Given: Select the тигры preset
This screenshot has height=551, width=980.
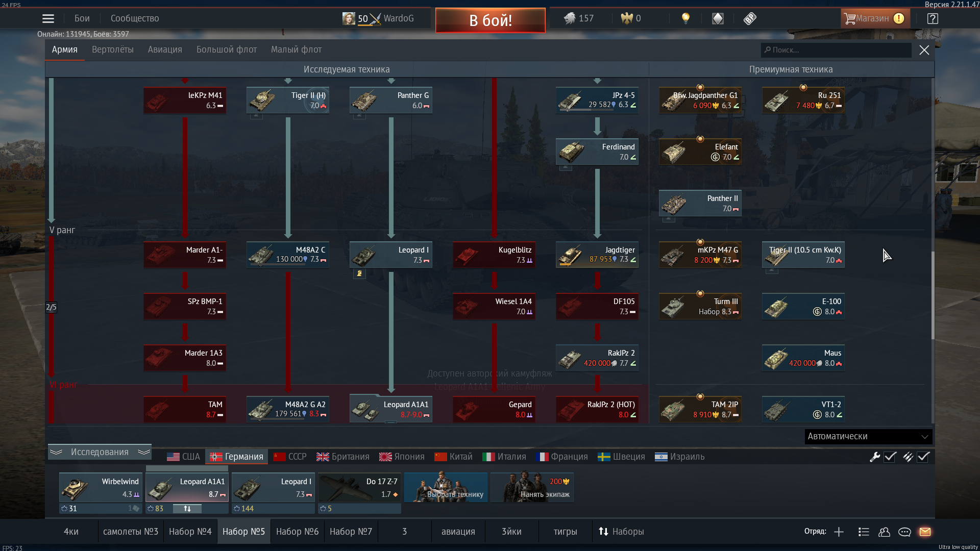Looking at the screenshot, I should click(565, 532).
